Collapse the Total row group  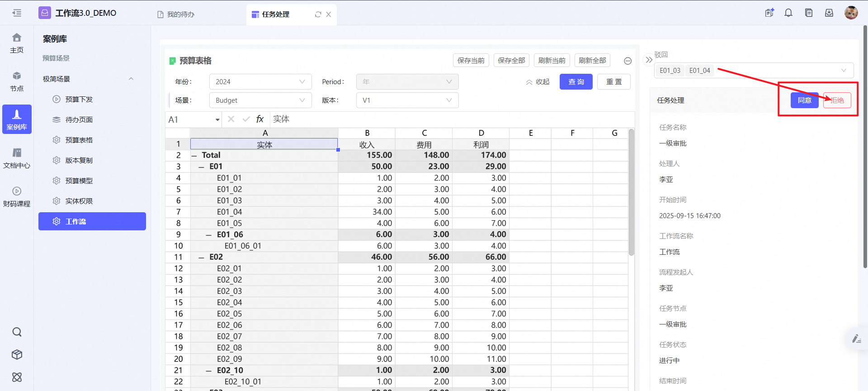tap(194, 156)
